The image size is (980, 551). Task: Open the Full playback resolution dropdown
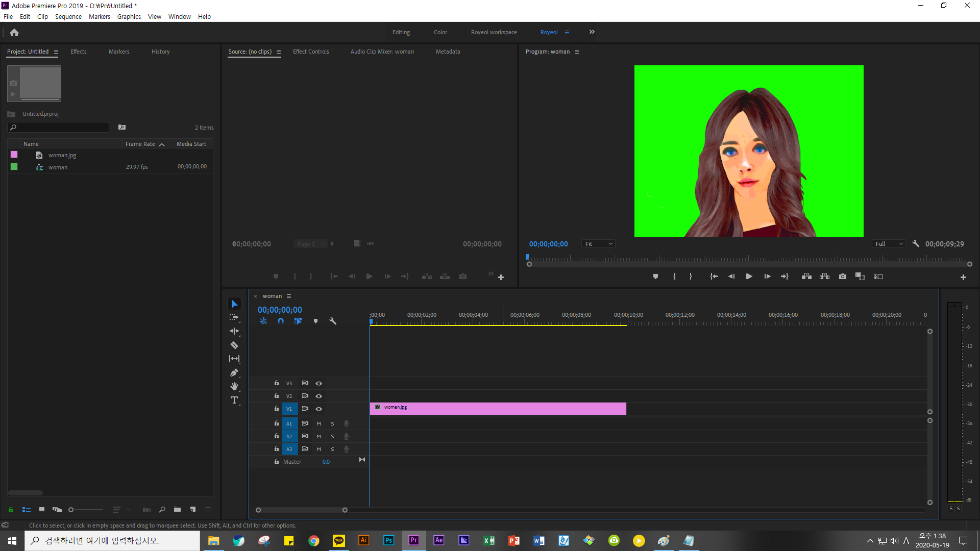click(889, 244)
